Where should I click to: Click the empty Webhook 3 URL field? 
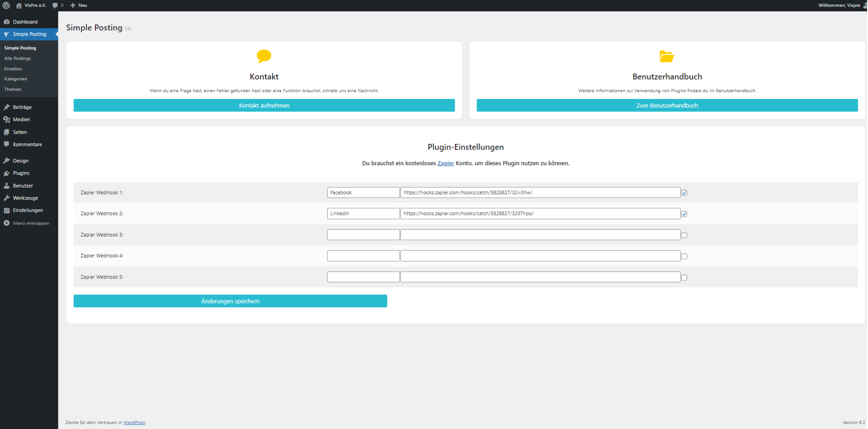tap(540, 235)
